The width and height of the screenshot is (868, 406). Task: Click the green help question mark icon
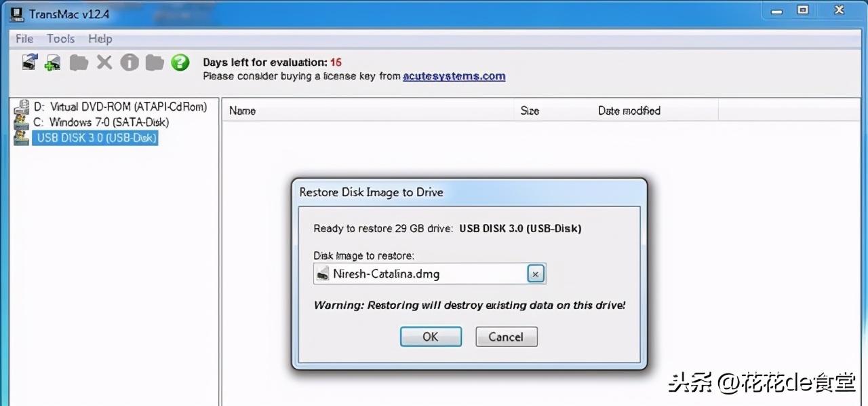[180, 62]
